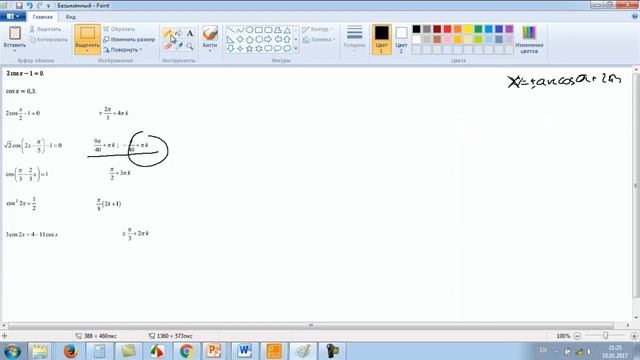Click Обрезать crop button
This screenshot has height=360, width=640.
tap(119, 29)
